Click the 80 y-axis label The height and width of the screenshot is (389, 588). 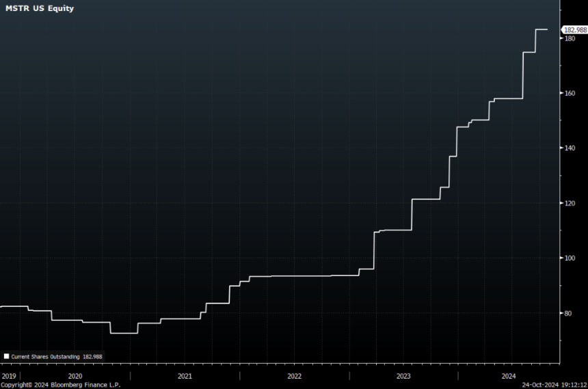[568, 313]
